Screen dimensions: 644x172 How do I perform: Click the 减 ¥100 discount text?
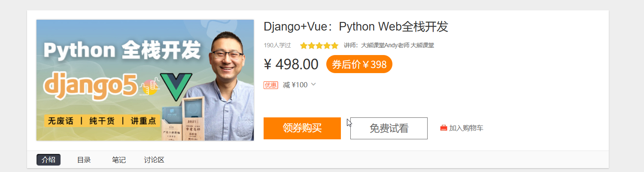tap(295, 85)
